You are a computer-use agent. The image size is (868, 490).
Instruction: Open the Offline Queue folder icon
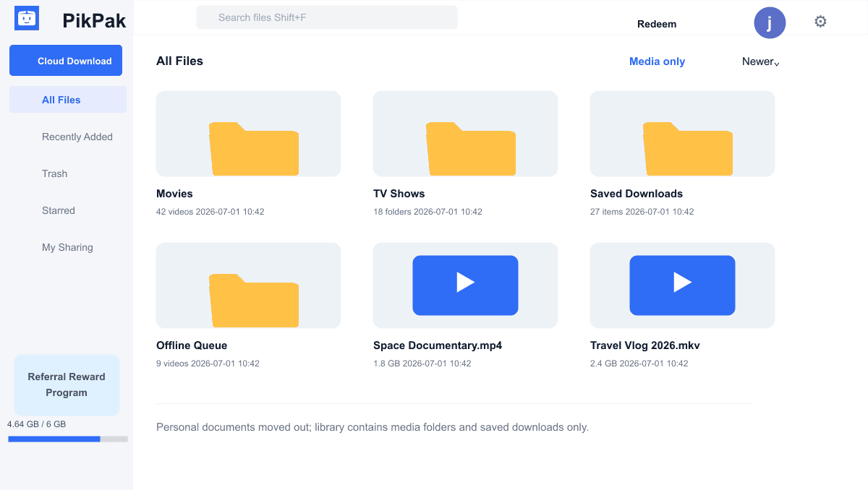[254, 301]
